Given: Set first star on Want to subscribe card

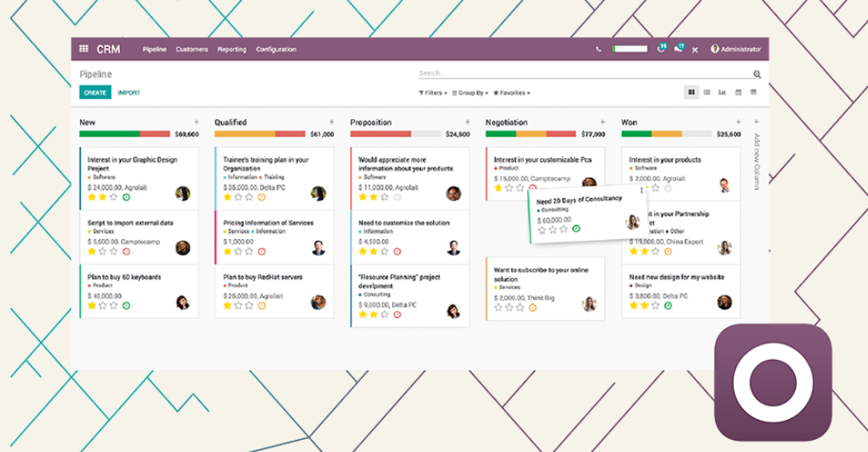Looking at the screenshot, I should pos(498,307).
